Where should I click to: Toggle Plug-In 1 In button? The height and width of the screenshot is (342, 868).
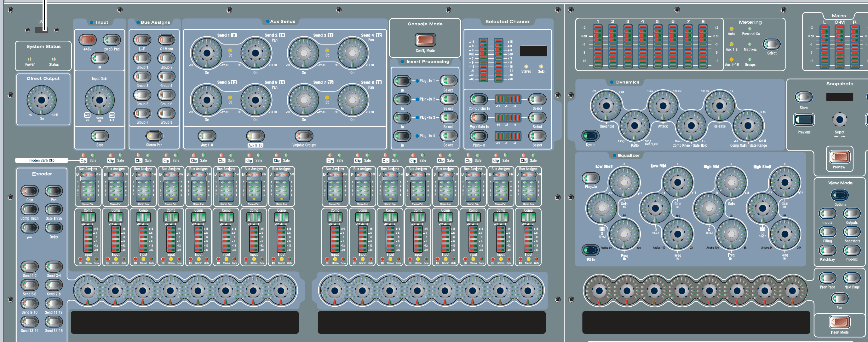coord(402,81)
